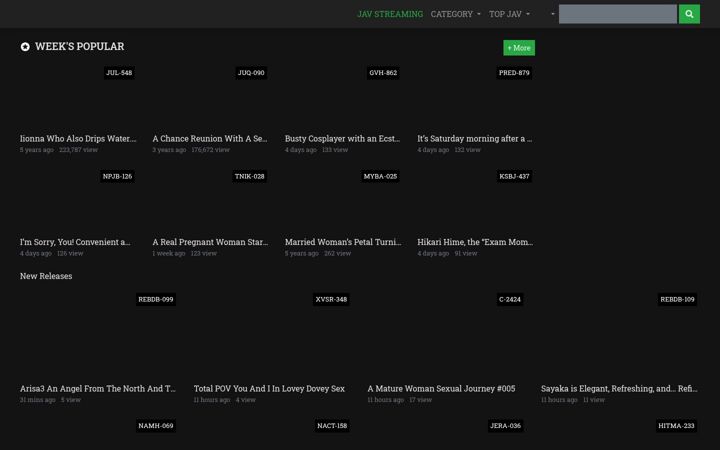Viewport: 720px width, 450px height.
Task: Open title 'Hikari Hime, the Exam Mom...'
Action: point(475,242)
